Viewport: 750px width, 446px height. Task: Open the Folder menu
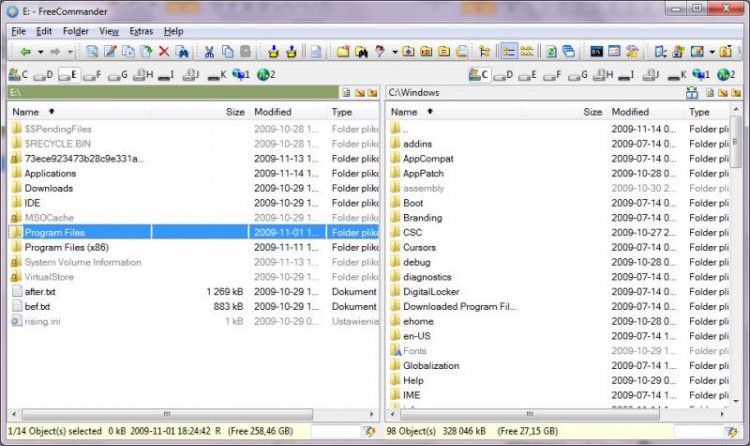pyautogui.click(x=76, y=31)
